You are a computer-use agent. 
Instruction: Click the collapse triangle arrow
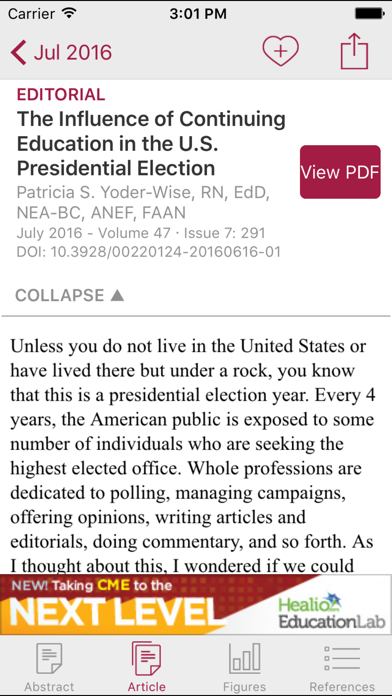point(117,295)
